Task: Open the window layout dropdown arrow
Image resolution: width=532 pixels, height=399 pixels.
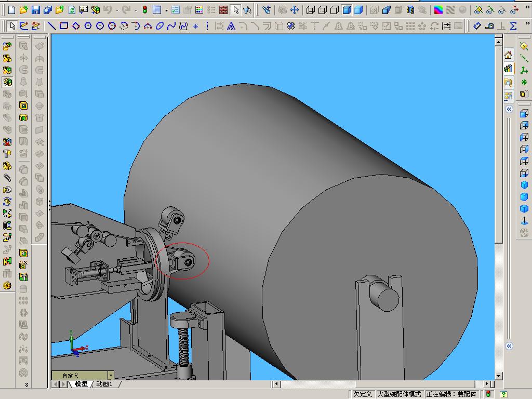Action: (166, 10)
